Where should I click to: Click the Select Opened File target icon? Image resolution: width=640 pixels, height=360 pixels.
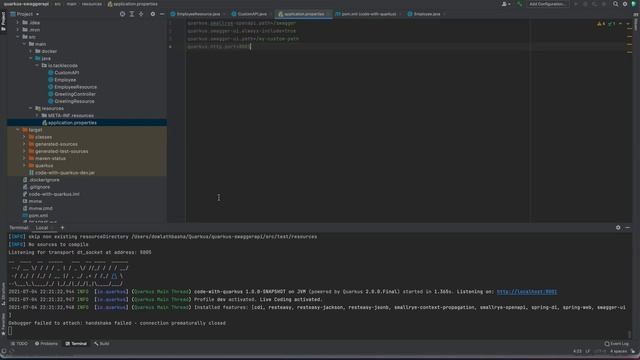pos(122,14)
